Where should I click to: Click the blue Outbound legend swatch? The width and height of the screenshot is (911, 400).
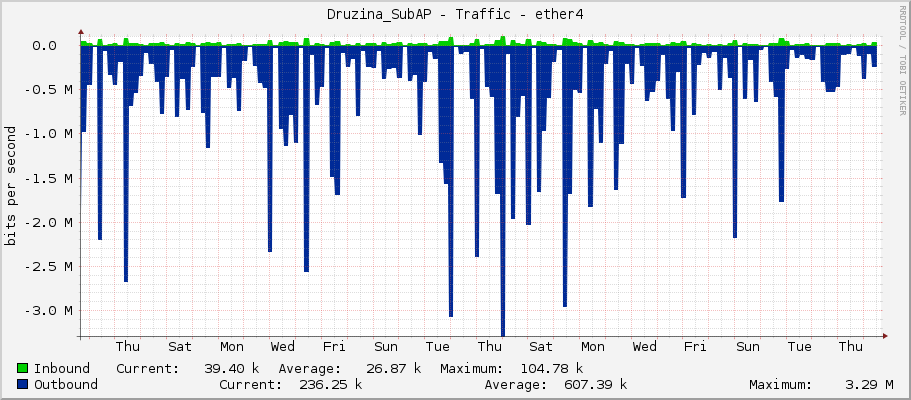23,384
